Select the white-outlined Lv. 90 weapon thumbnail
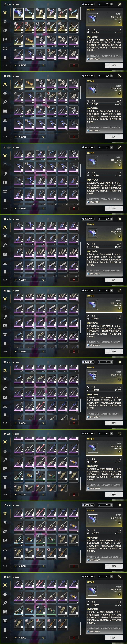Screen dimensions: 127x644 point(18,14)
